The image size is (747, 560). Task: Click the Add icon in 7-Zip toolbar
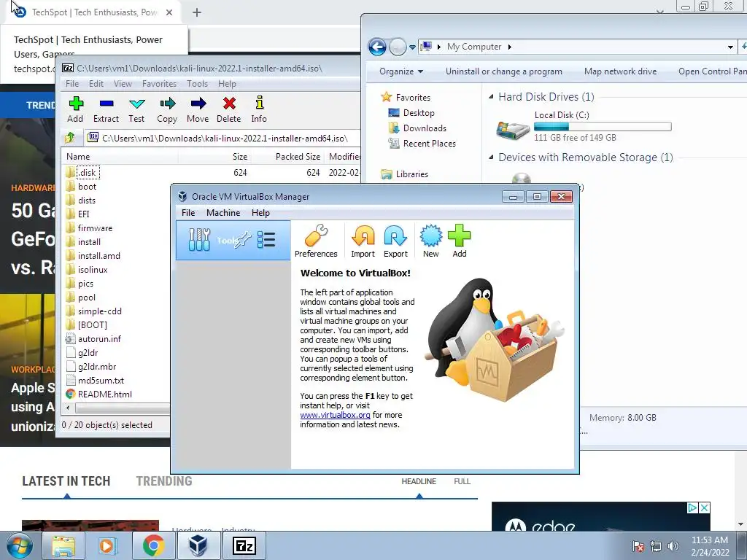pos(76,104)
